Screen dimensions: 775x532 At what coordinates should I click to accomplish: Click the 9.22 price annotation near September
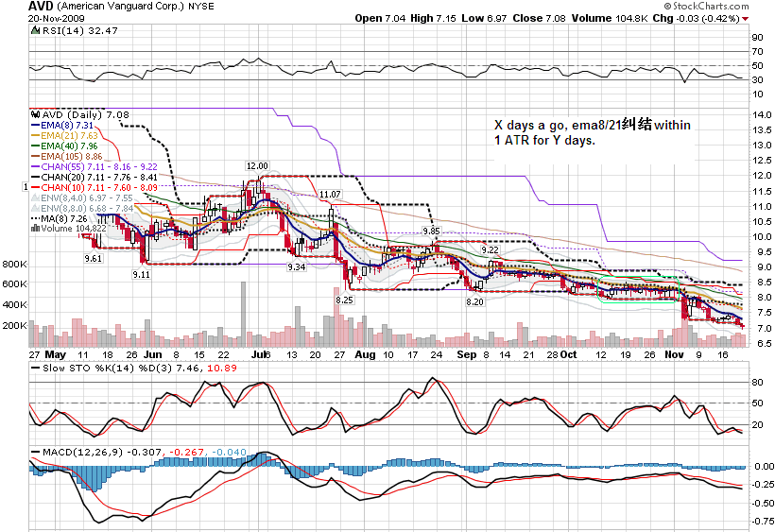(490, 250)
